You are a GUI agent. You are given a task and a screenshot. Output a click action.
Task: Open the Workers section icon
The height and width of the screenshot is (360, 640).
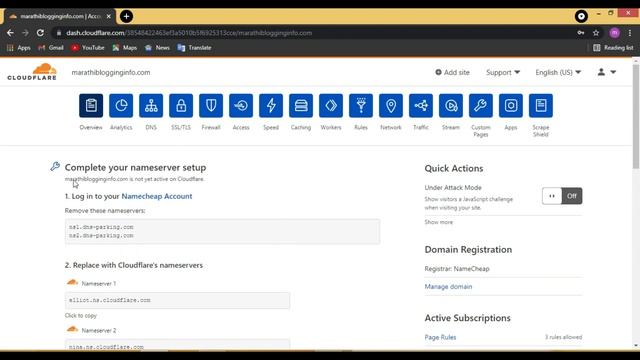331,105
